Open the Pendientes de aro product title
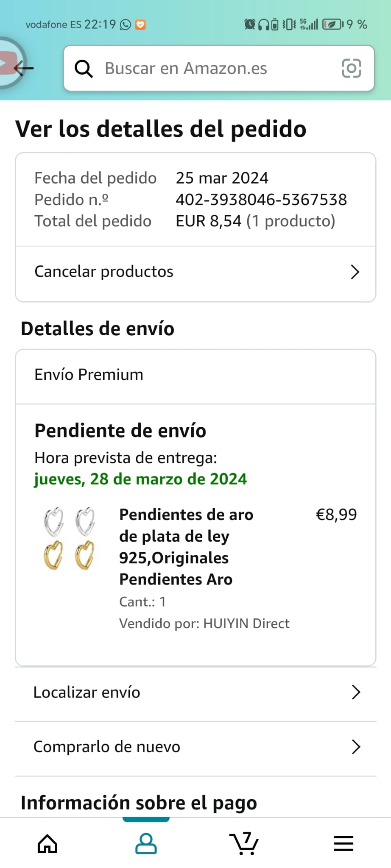This screenshot has width=391, height=868. click(x=186, y=547)
